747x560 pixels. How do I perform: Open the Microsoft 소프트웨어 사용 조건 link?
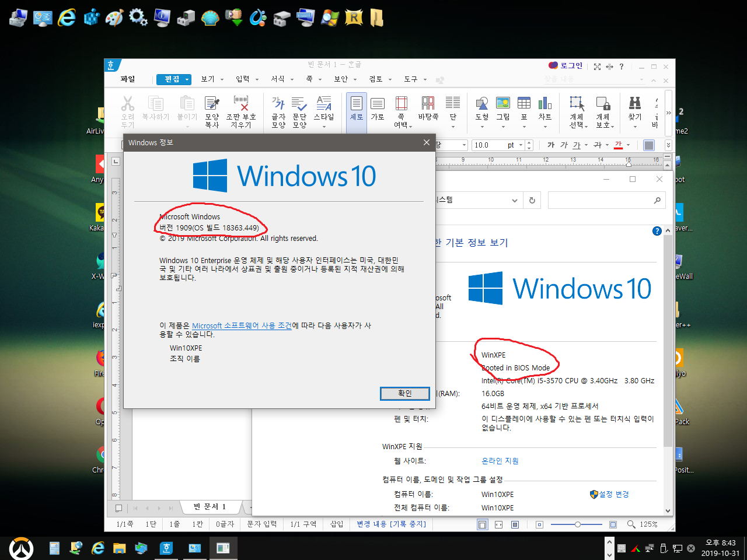[x=242, y=325]
